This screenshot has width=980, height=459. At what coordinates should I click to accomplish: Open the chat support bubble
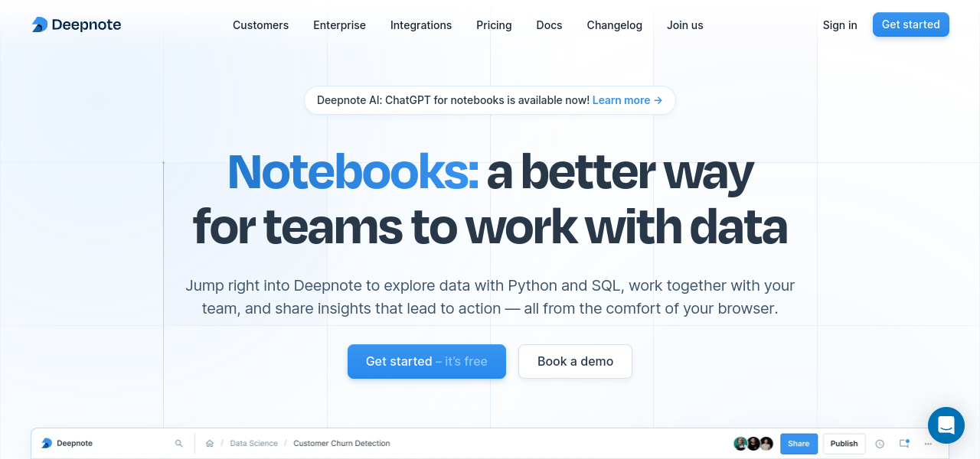click(946, 425)
